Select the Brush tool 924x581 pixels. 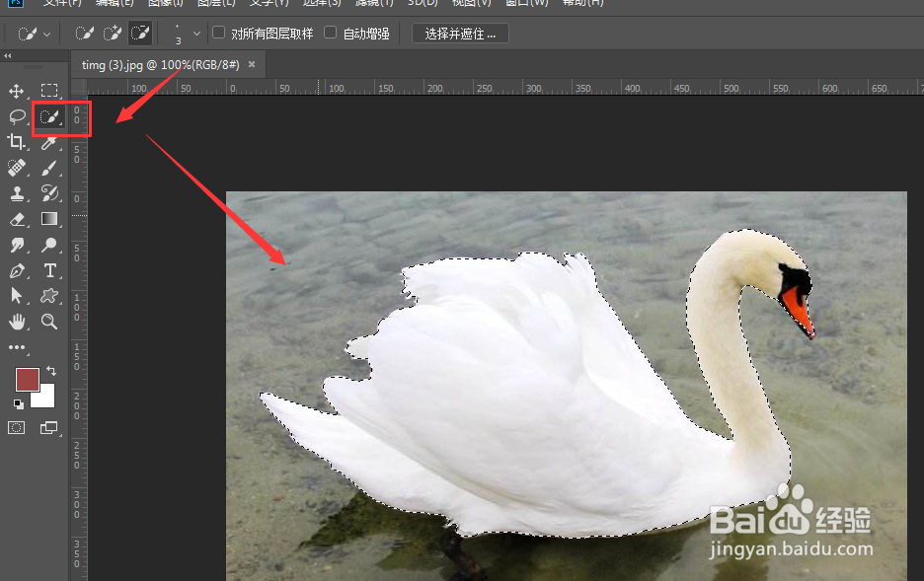tap(49, 168)
